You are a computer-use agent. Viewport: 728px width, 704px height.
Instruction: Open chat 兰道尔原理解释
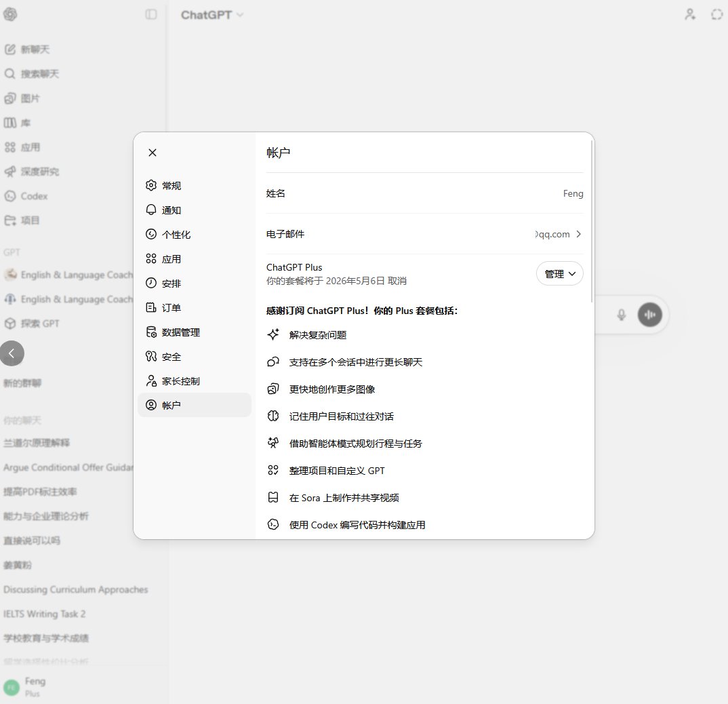point(37,443)
